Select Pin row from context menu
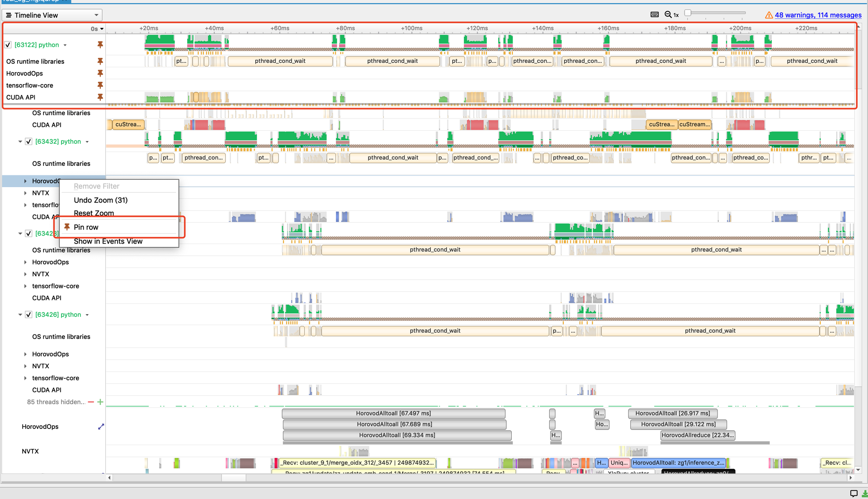Image resolution: width=868 pixels, height=499 pixels. tap(86, 227)
